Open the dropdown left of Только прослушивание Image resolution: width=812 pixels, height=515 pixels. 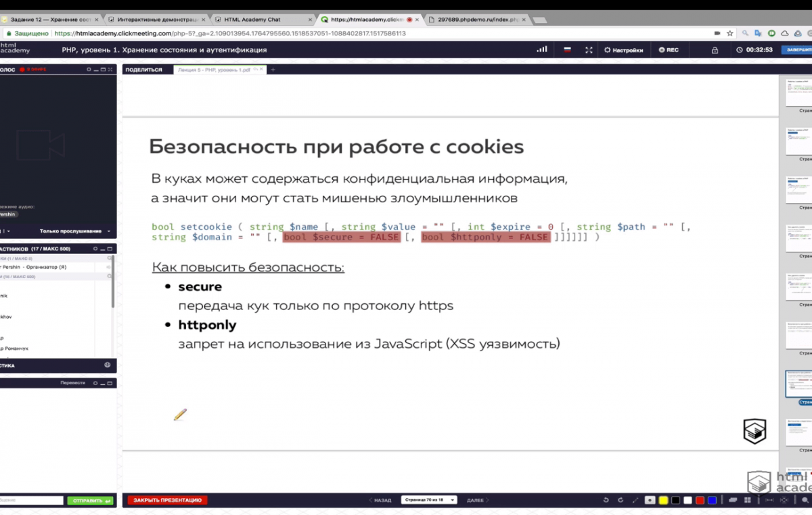tap(7, 231)
